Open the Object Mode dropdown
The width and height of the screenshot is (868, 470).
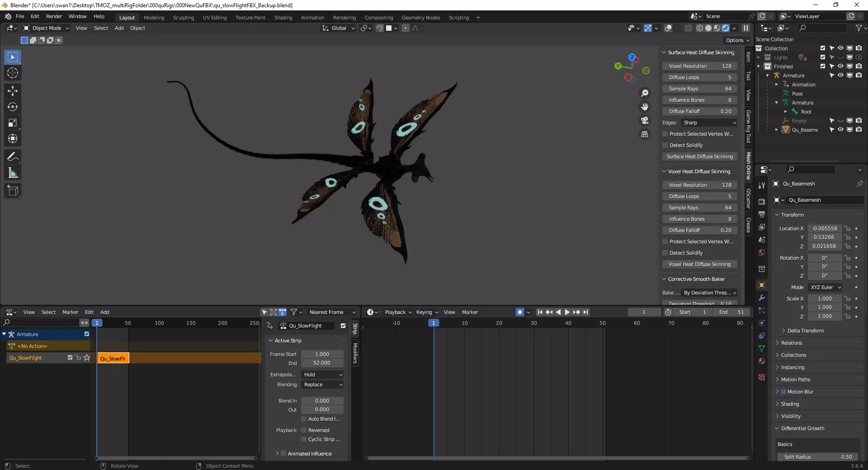(46, 28)
